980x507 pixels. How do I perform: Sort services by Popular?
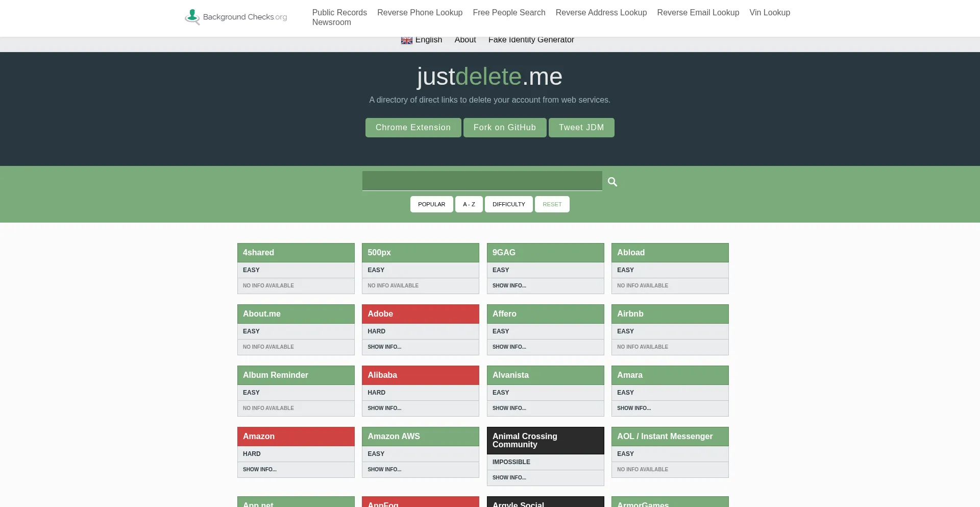(431, 204)
